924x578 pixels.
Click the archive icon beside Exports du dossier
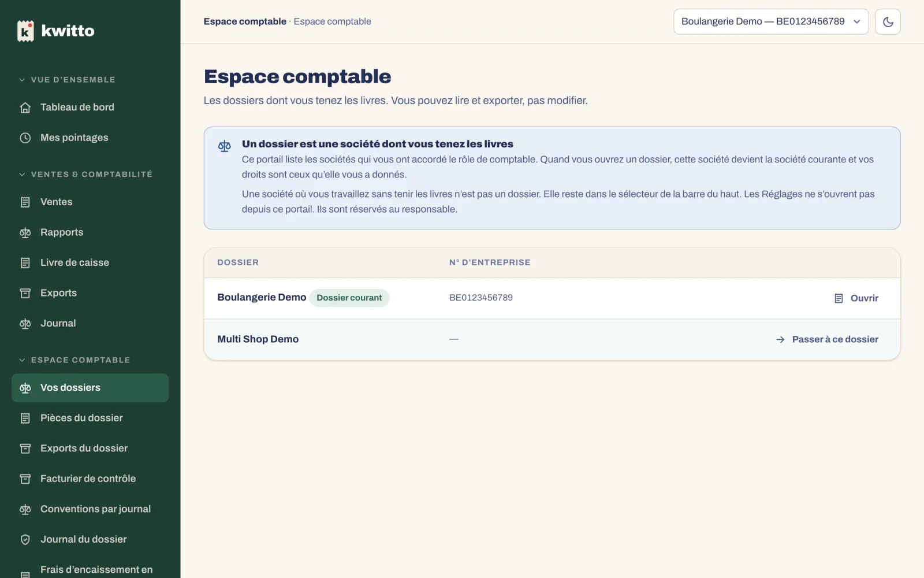pos(25,449)
